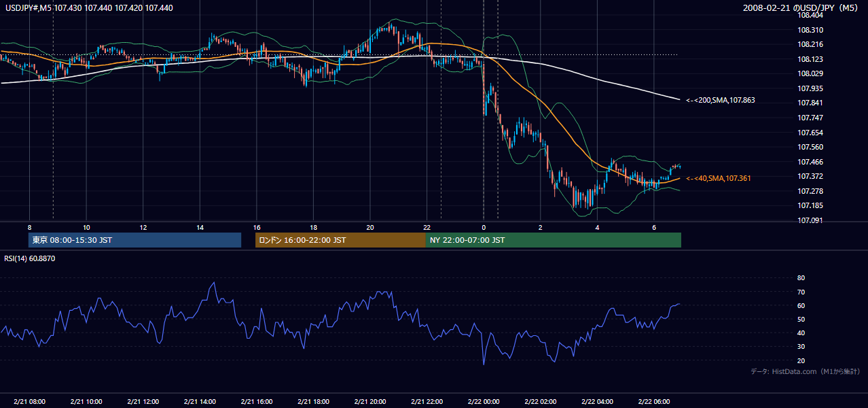
Task: Click the 2/21 22:00 time label
Action: click(x=427, y=402)
